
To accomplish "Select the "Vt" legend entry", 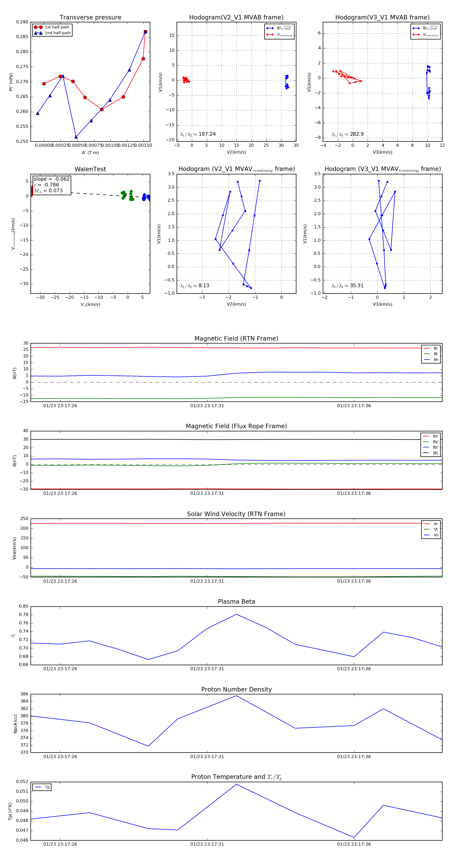I will pos(431,529).
